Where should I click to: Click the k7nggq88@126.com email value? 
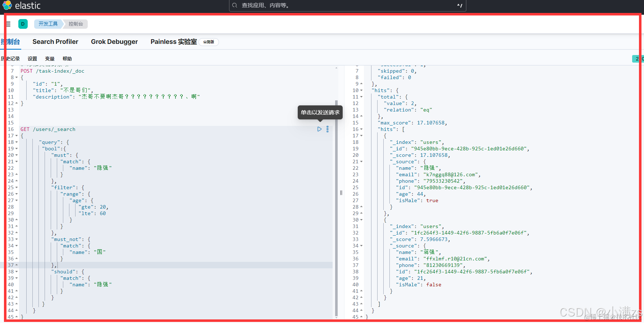(451, 174)
